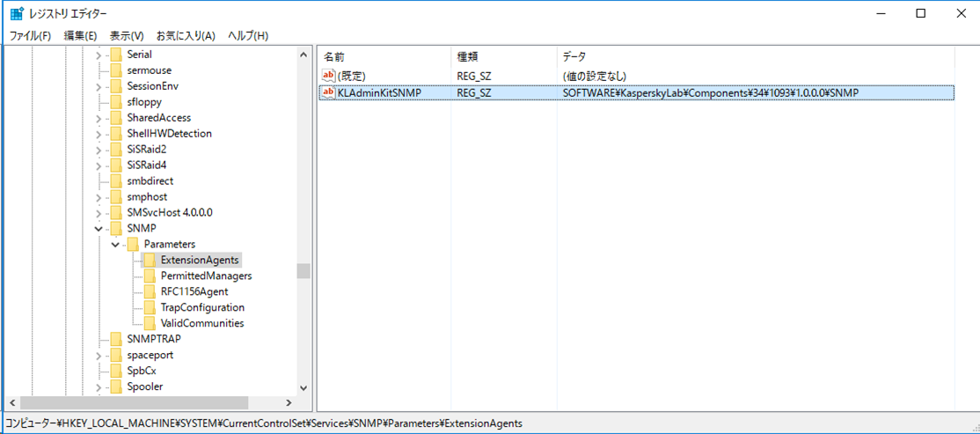Select the RFC1156Agent folder icon

tap(150, 291)
